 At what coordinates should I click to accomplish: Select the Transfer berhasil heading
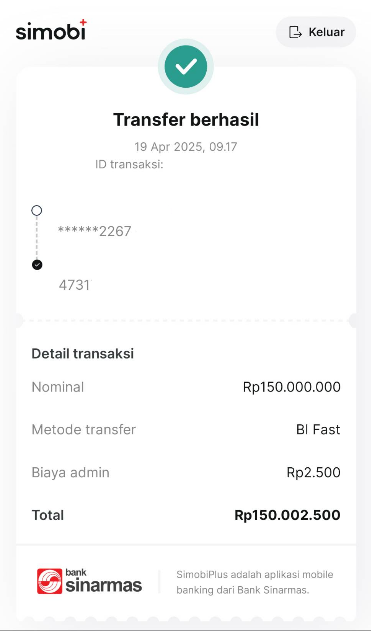186,120
